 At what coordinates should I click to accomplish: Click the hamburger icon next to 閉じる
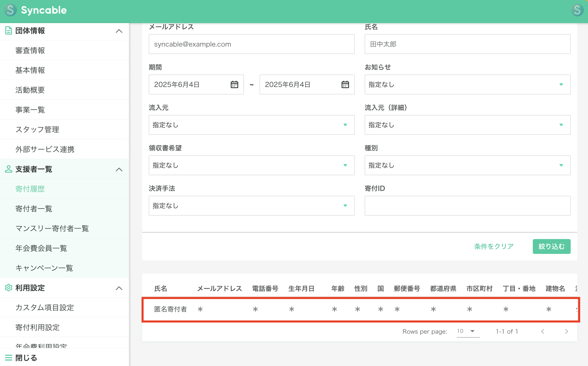9,358
